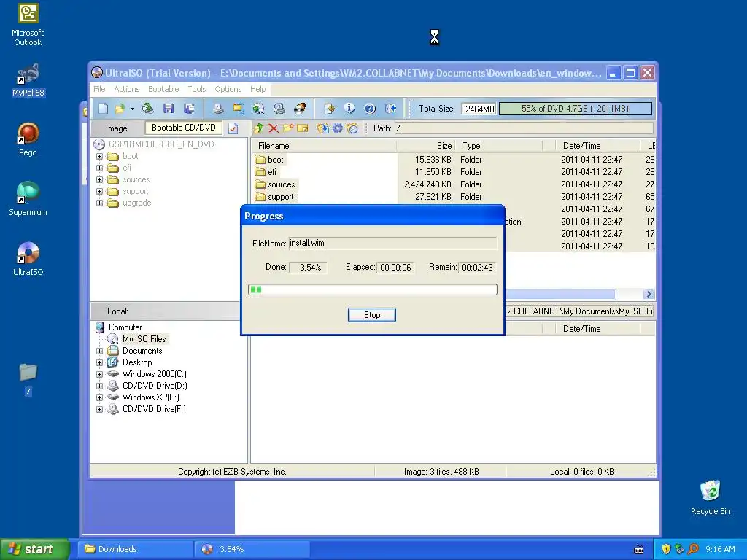Click the Add Files icon in image toolbar

[322, 128]
